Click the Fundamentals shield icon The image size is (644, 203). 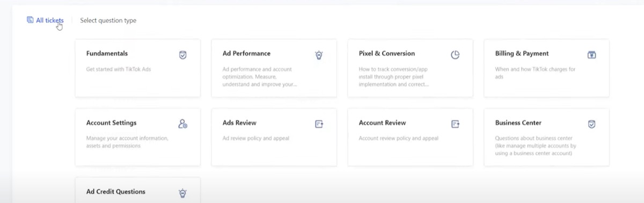pyautogui.click(x=182, y=55)
